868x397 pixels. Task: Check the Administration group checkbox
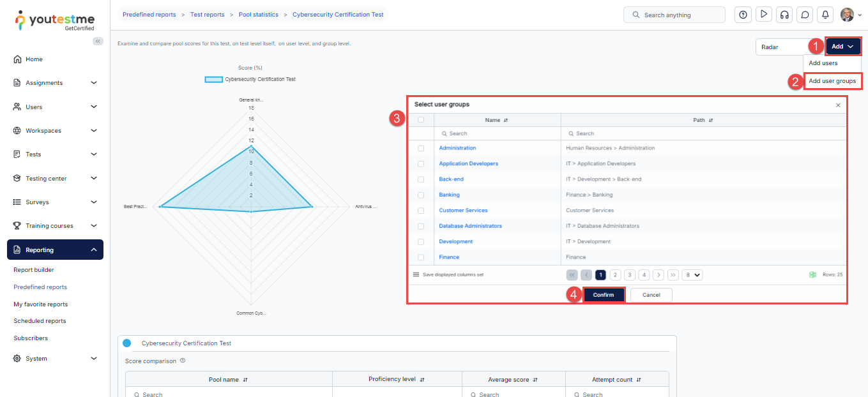click(x=421, y=148)
